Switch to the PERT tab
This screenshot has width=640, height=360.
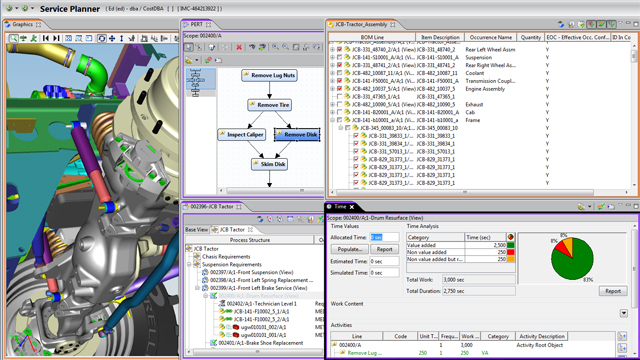pyautogui.click(x=197, y=24)
